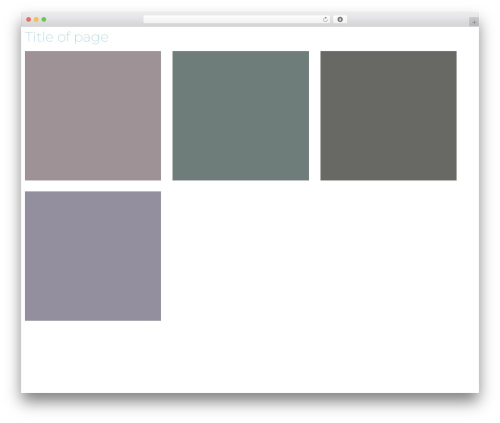Screen dimensions: 500x423
Task: Click the browser address bar field
Action: [236, 19]
